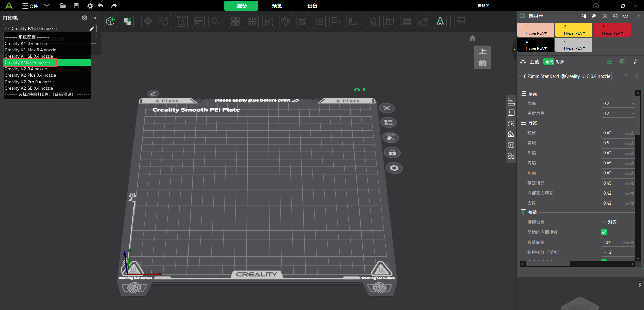This screenshot has width=644, height=310.
Task: Select the L-shaped ruler measure tool
Action: (353, 22)
